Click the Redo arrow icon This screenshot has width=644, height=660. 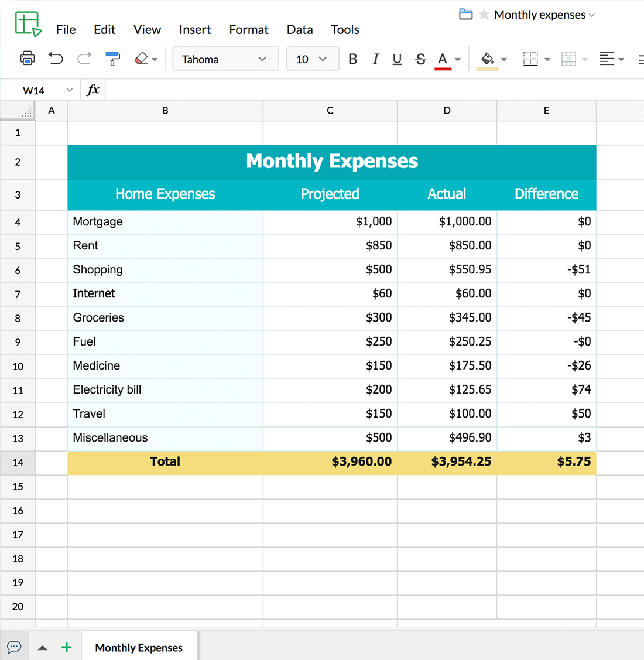84,59
